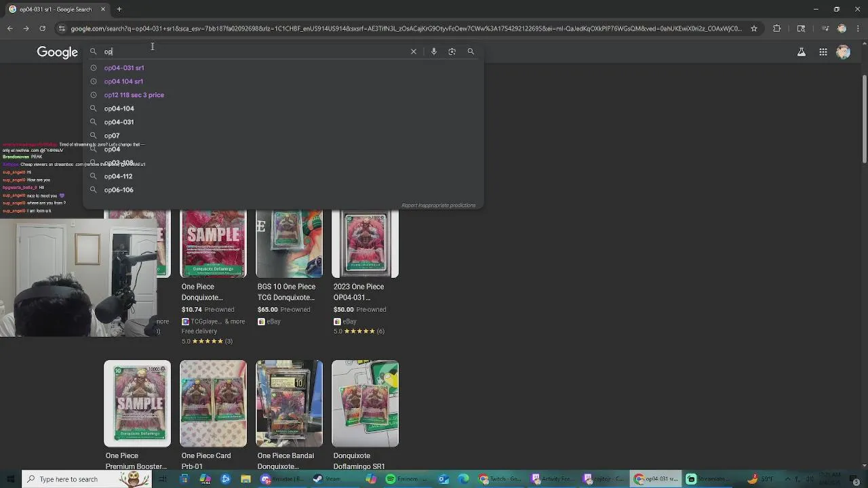
Task: Open the Chrome profile avatar in the toolbar
Action: pos(842,28)
